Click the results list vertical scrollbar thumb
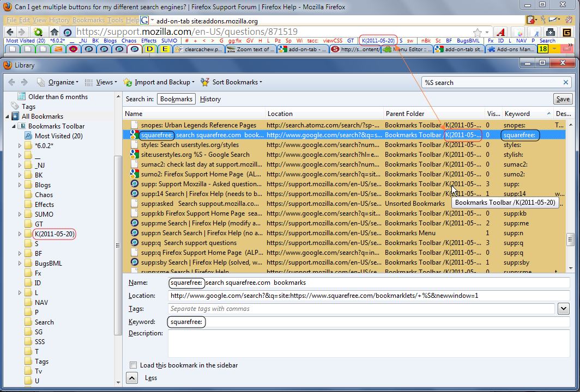Viewport: 580px width, 392px height. 570,240
